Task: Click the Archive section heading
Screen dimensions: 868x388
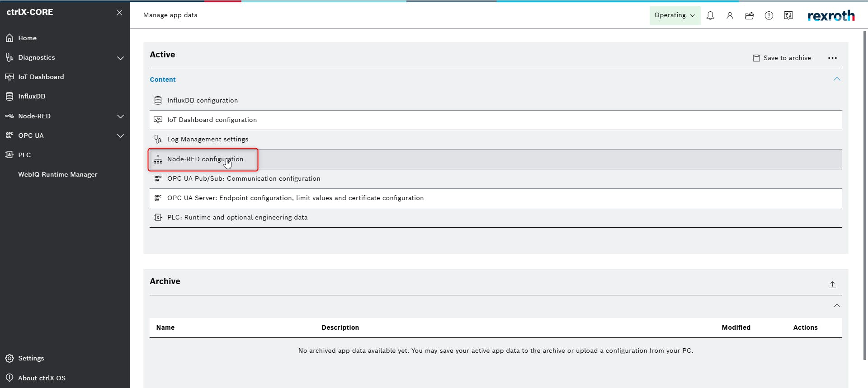Action: point(165,281)
